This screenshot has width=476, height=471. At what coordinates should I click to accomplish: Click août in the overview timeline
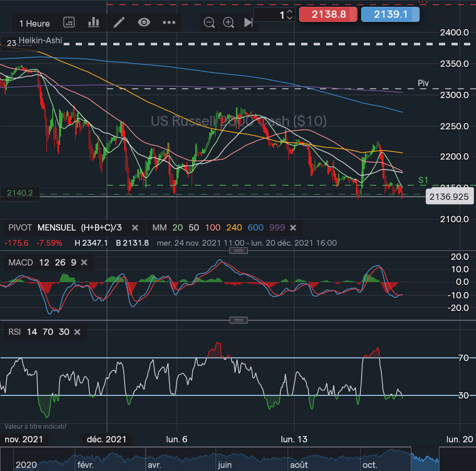coord(299,465)
